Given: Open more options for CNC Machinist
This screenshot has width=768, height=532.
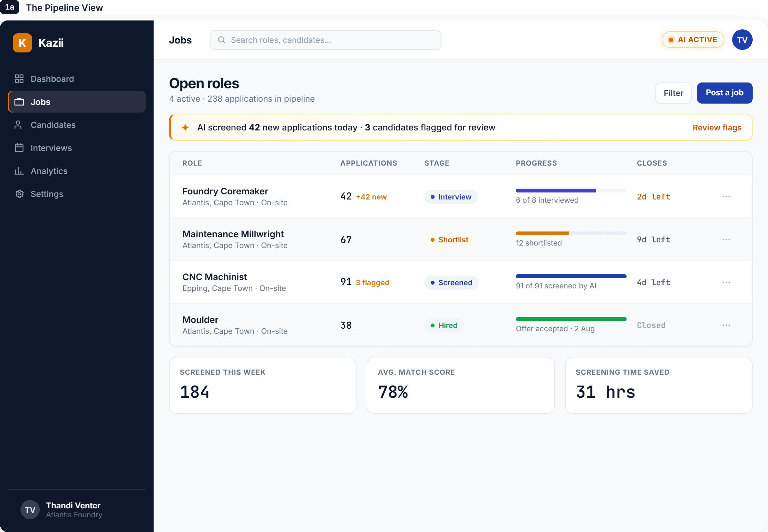Looking at the screenshot, I should point(726,282).
